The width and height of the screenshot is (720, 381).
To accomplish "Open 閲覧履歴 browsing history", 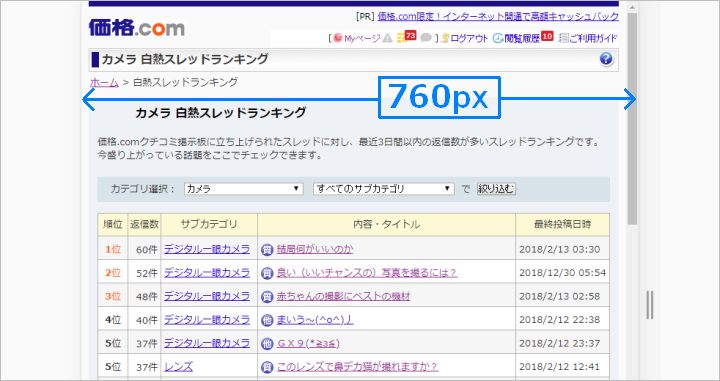I will click(x=522, y=39).
